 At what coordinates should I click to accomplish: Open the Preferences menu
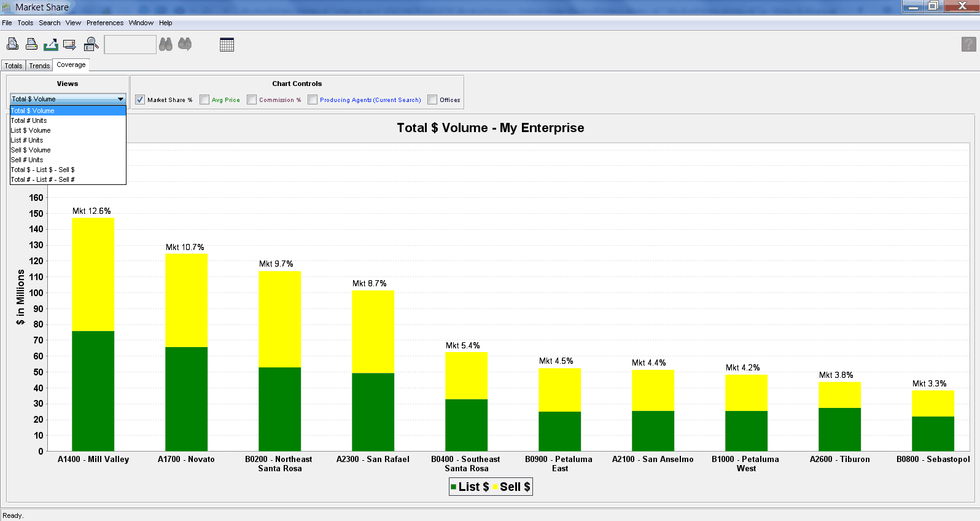pos(105,23)
